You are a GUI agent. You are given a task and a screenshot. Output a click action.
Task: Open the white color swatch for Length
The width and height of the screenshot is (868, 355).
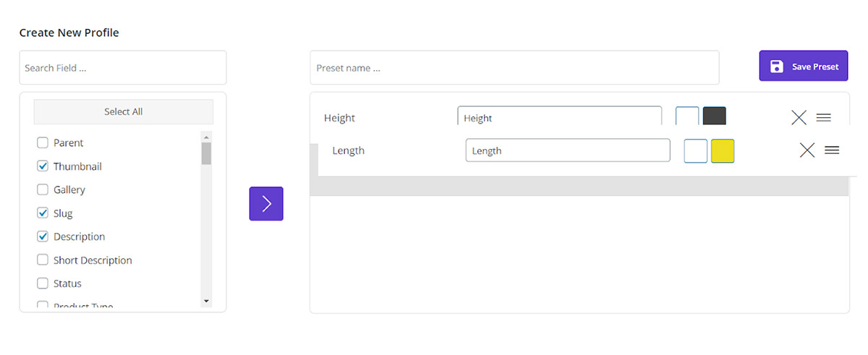coord(696,151)
